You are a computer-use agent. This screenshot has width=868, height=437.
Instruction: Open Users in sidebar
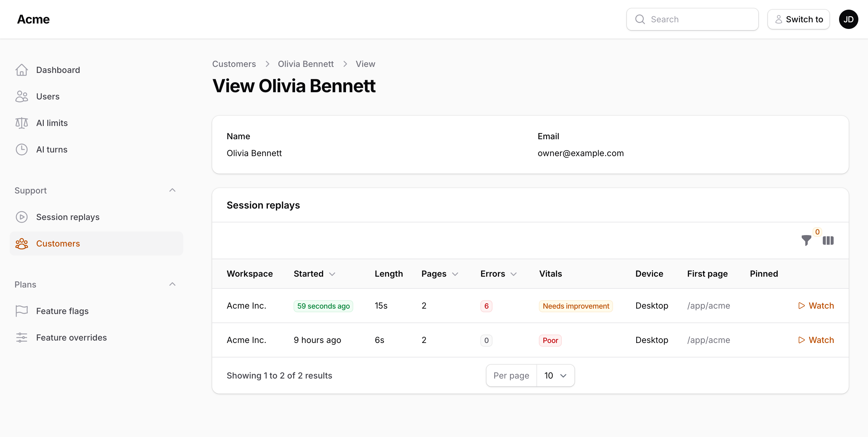pos(96,97)
